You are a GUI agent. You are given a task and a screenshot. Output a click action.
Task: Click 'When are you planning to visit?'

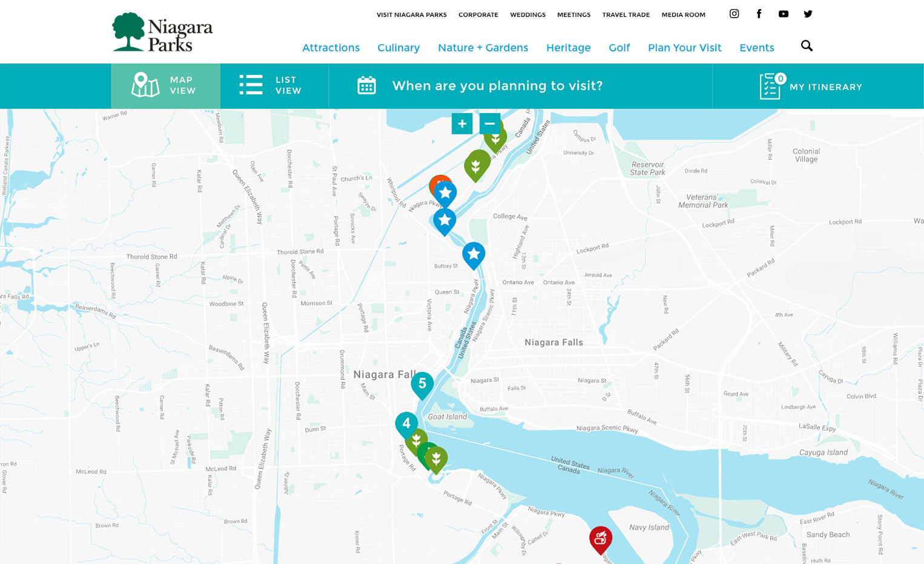[498, 86]
